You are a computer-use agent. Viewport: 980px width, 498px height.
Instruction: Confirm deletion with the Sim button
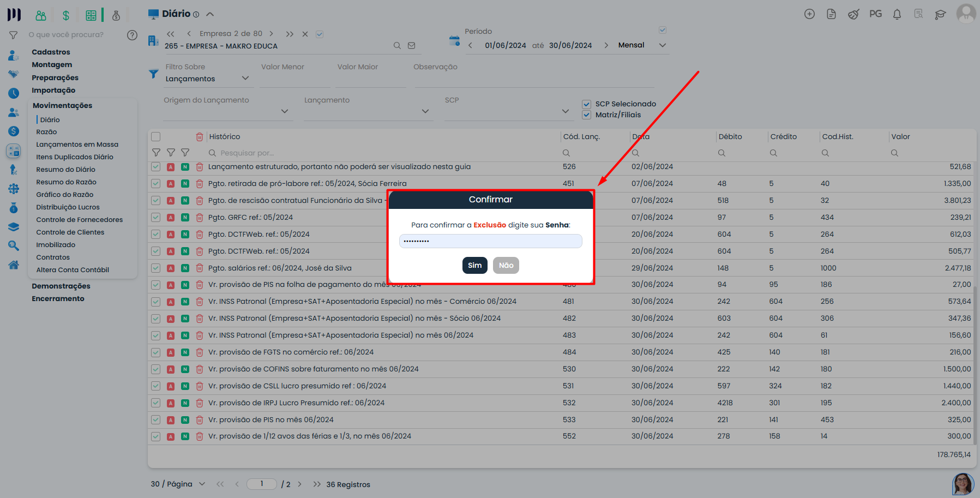[474, 266]
